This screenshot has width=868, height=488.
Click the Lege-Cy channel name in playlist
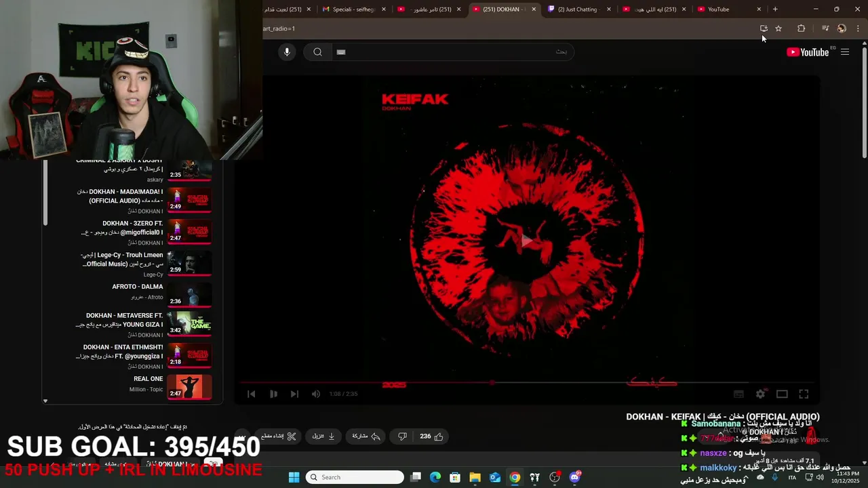(153, 274)
